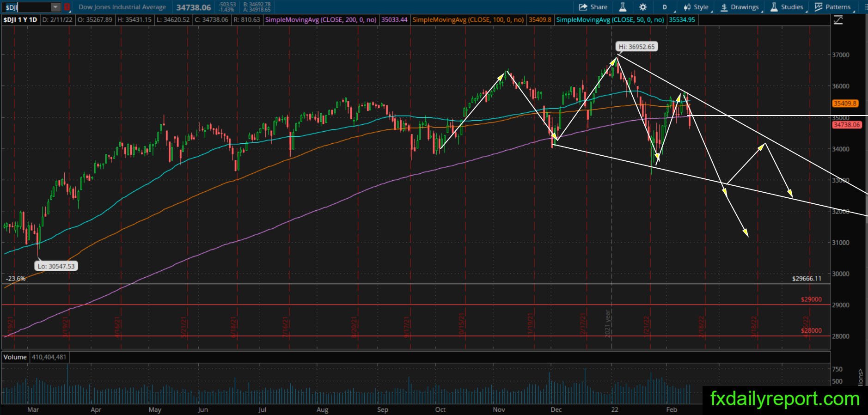Select the $29000 red price level label
Screen dimensions: 868x415
[811, 299]
